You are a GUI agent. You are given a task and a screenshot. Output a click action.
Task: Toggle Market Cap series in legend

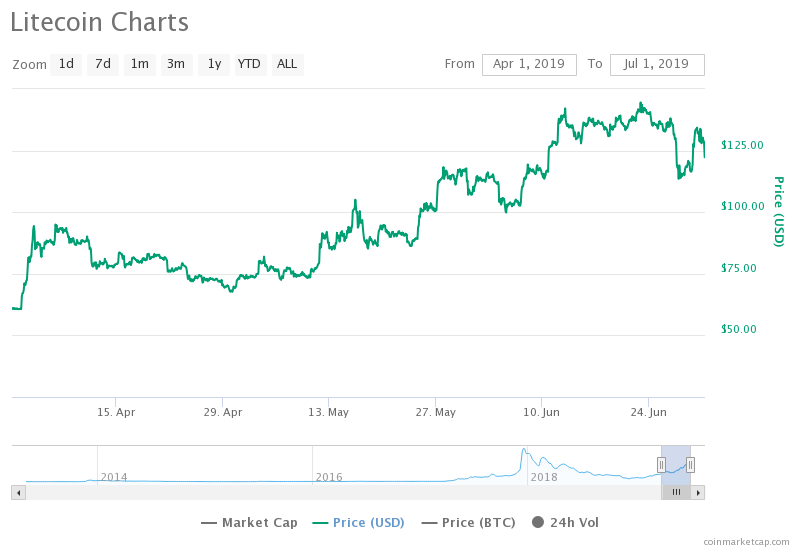(x=249, y=522)
